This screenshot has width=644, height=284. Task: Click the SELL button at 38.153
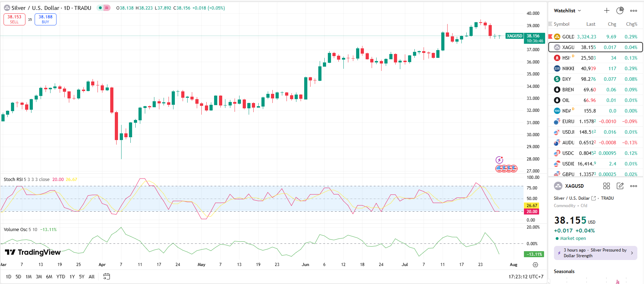(14, 19)
